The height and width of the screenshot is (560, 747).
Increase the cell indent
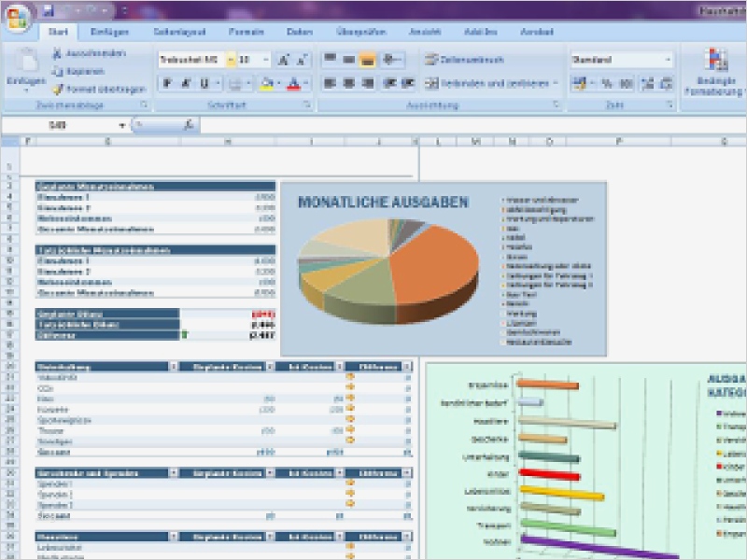tap(408, 84)
